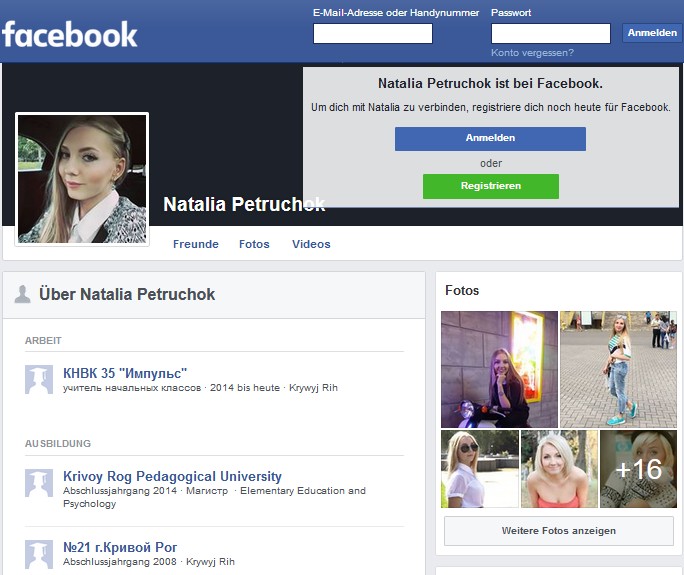Click the person icon beside Über Natalia Petruchok
This screenshot has height=575, width=684.
(x=22, y=294)
